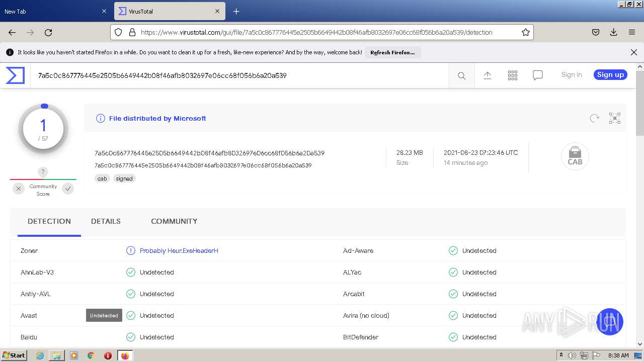Click the Antiy-AVL engine name
Screen dimensions: 644x362
tap(36, 294)
